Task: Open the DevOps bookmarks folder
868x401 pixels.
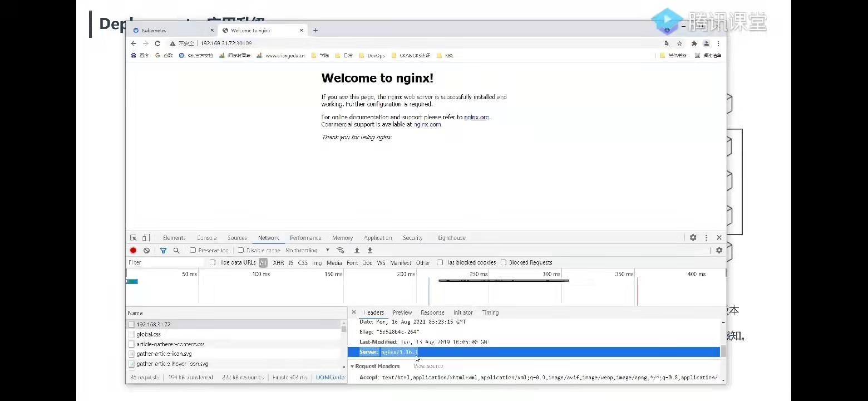Action: (372, 56)
